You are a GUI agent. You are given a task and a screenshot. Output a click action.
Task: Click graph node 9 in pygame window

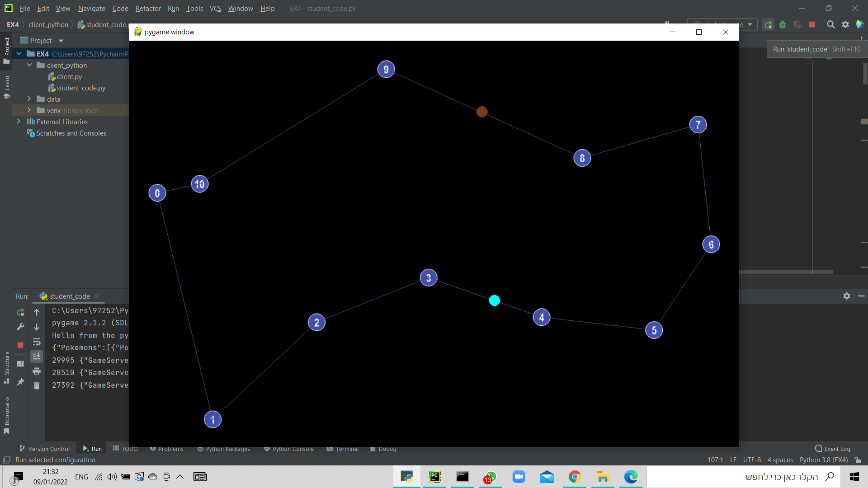[x=386, y=69]
